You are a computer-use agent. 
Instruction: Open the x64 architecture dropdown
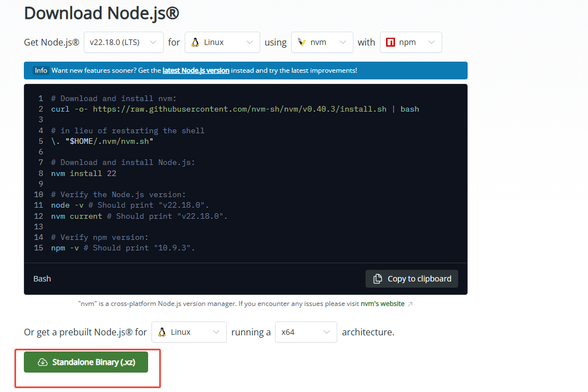click(x=306, y=332)
